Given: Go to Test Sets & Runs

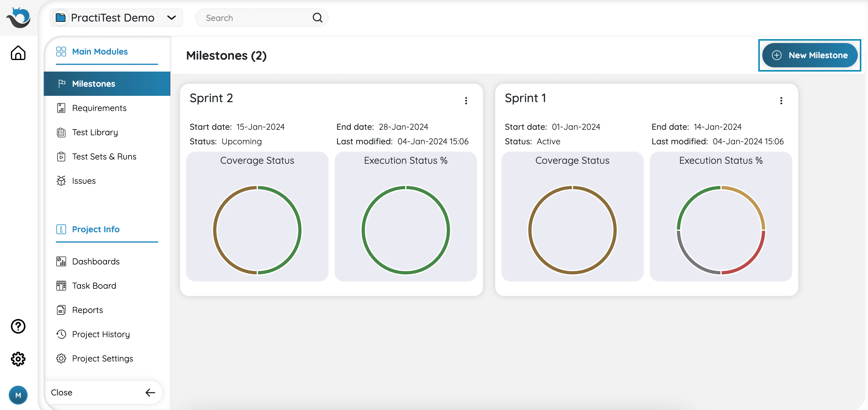Looking at the screenshot, I should pyautogui.click(x=104, y=156).
